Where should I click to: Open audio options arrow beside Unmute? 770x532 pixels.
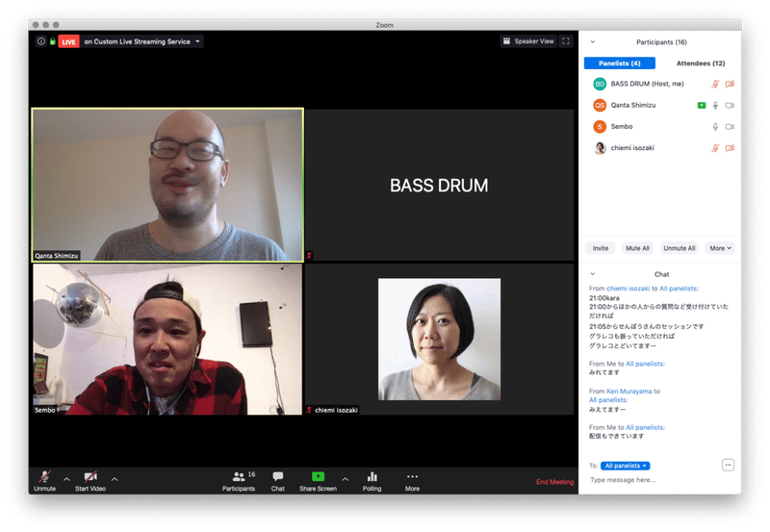[66, 479]
